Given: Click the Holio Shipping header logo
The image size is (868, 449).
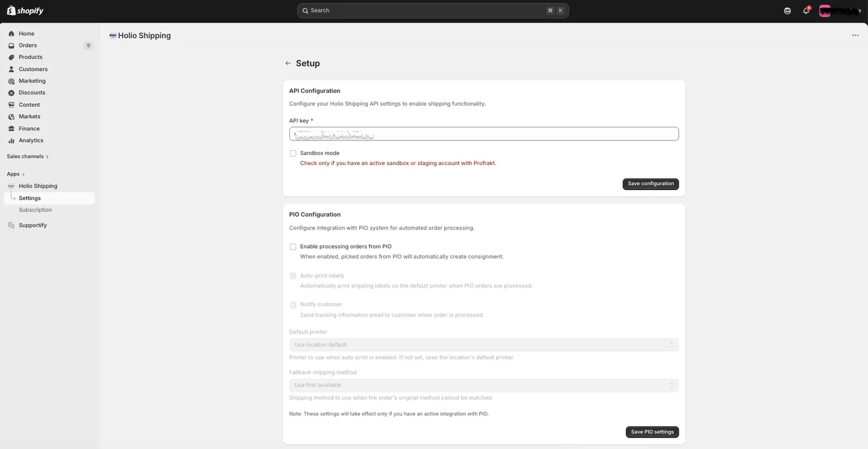Looking at the screenshot, I should click(113, 36).
